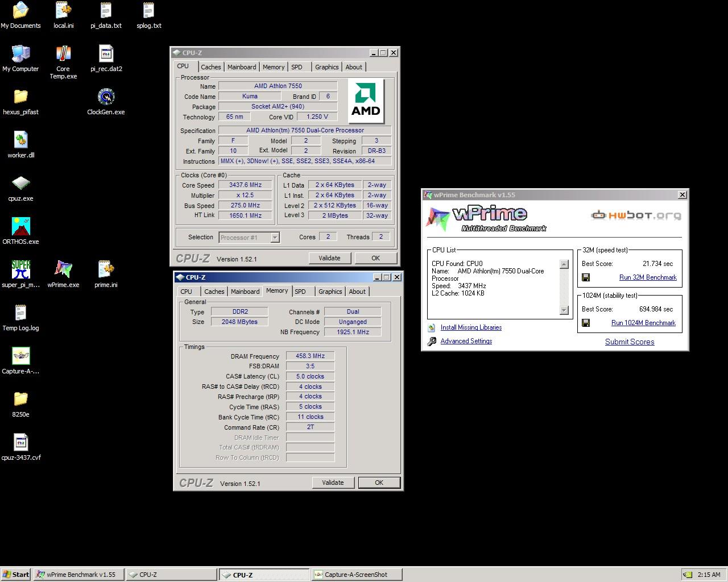The width and height of the screenshot is (728, 582).
Task: Click the Advanced Settings wrench icon
Action: [x=431, y=342]
